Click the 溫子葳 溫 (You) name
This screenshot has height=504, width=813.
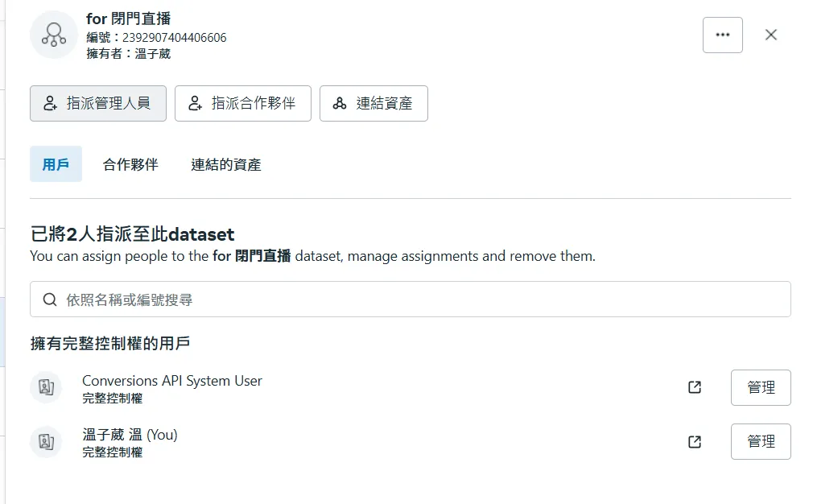click(x=130, y=435)
